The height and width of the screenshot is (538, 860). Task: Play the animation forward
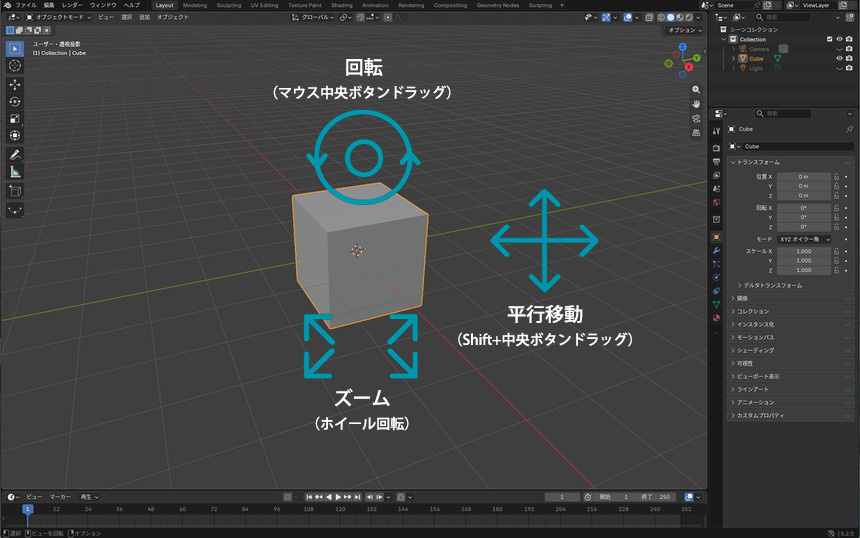tap(338, 497)
